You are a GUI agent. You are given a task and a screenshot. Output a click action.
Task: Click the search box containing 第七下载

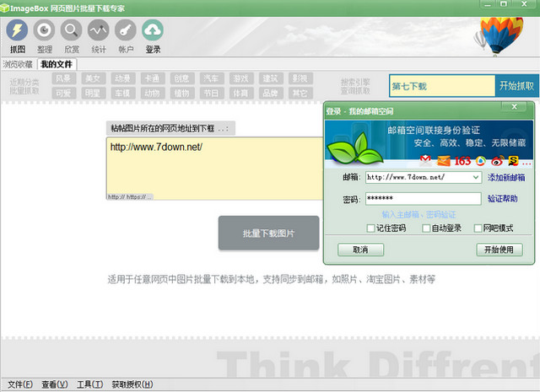pyautogui.click(x=442, y=86)
